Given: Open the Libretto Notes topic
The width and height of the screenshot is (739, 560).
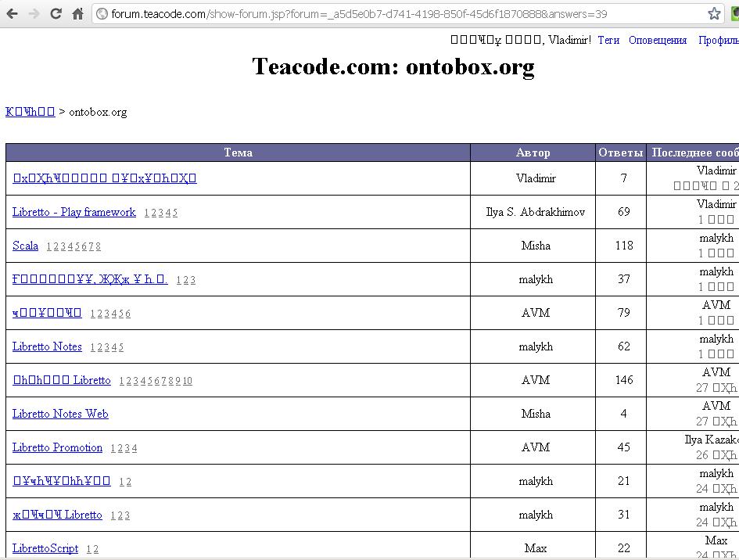Looking at the screenshot, I should click(x=47, y=346).
